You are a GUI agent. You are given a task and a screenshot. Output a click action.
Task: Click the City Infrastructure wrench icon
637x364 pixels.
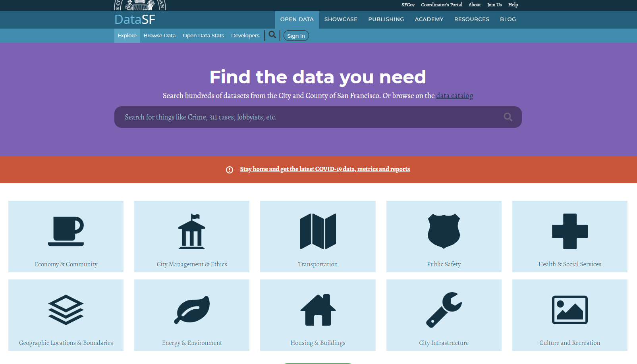(444, 310)
